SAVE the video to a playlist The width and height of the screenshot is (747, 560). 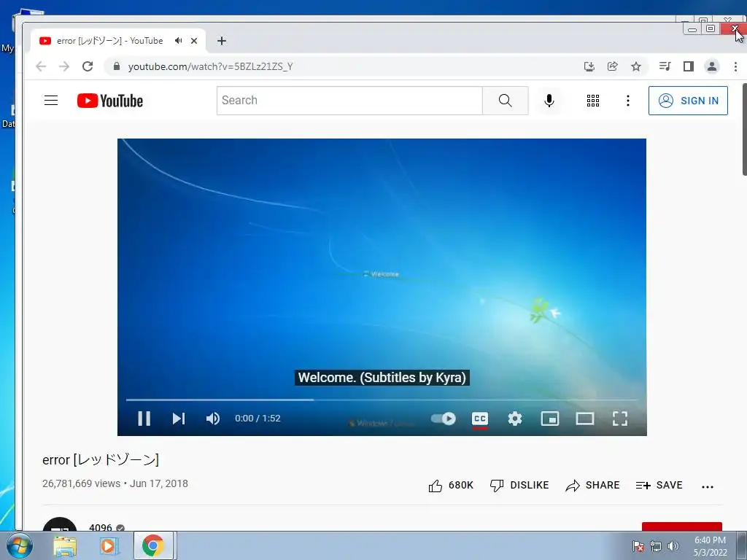pos(659,485)
